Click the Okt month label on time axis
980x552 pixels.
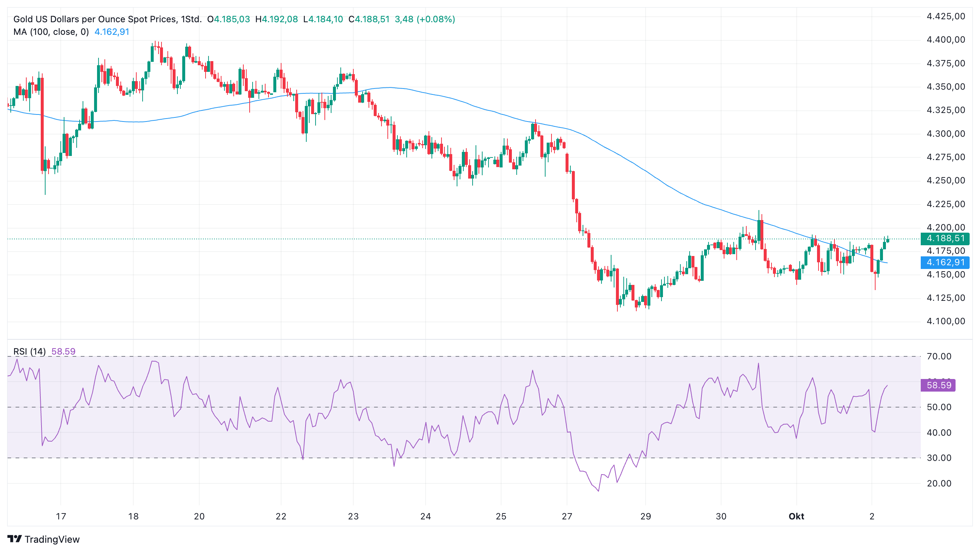(x=796, y=516)
